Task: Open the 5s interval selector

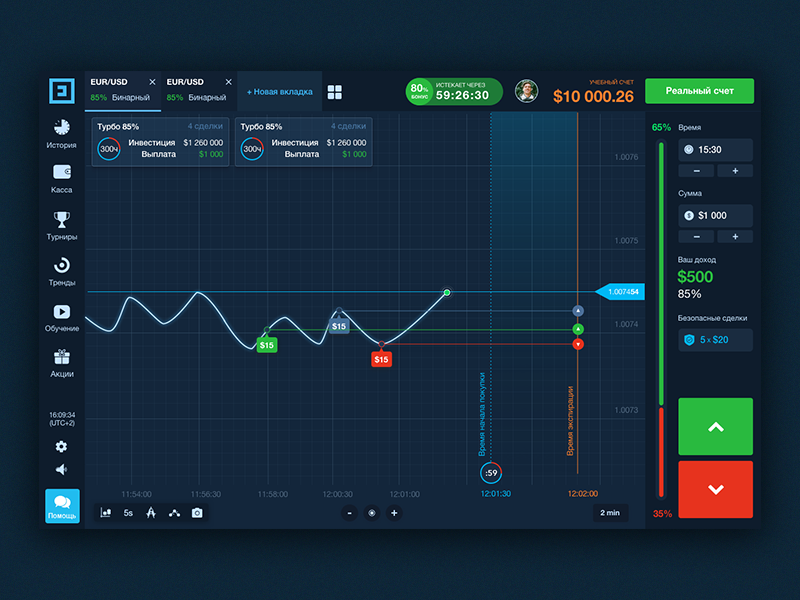Action: pos(128,513)
